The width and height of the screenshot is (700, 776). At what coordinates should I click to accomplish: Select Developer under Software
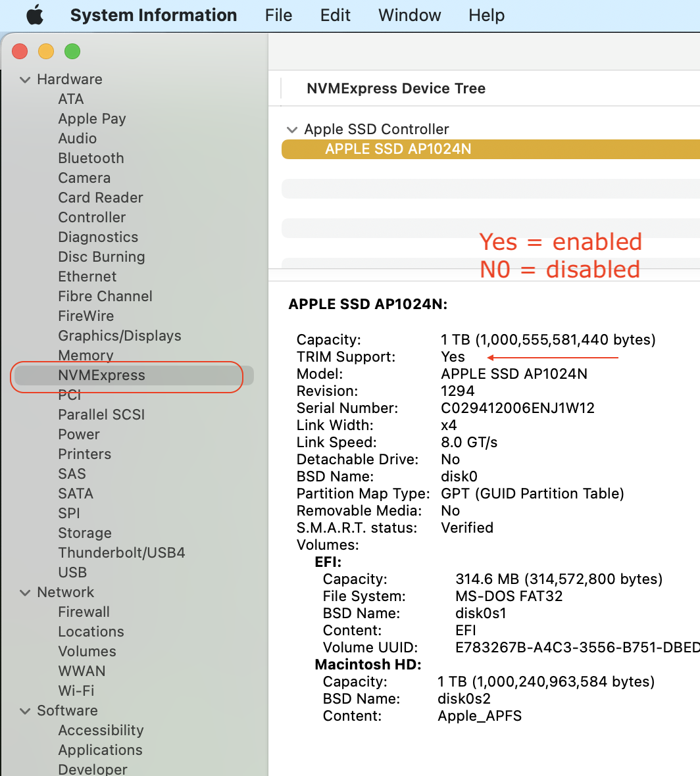[93, 769]
